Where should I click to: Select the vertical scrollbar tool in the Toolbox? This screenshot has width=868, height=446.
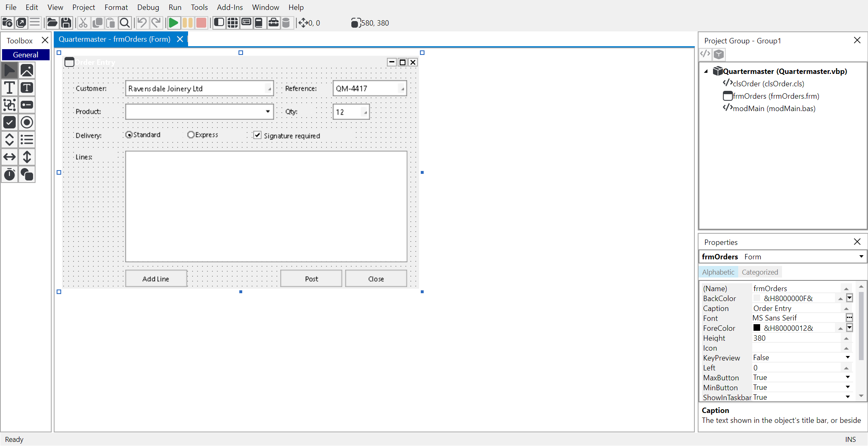27,157
